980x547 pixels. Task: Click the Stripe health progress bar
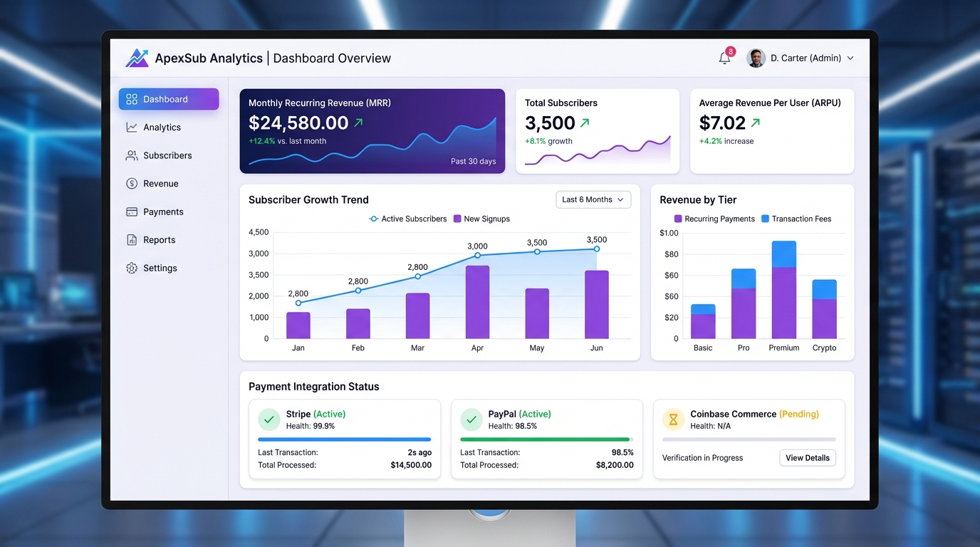click(345, 439)
